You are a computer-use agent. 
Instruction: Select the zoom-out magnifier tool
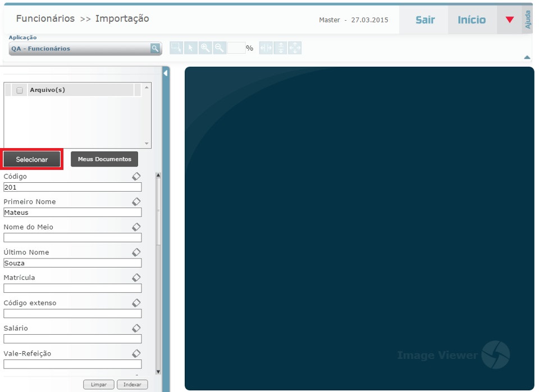coord(220,48)
